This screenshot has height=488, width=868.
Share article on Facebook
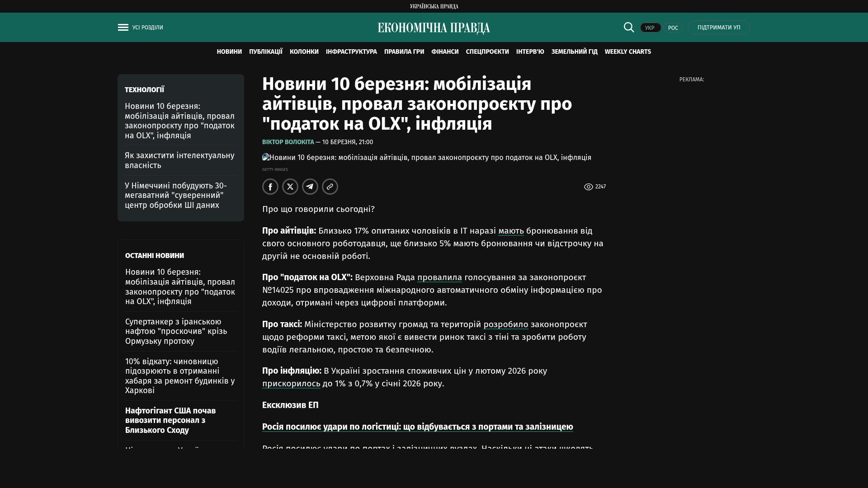[x=270, y=187]
